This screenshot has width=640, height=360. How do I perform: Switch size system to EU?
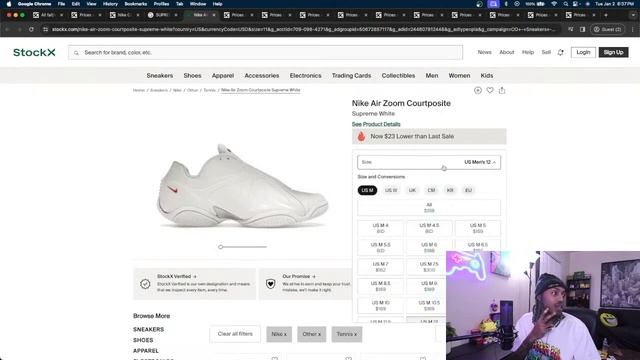point(468,190)
